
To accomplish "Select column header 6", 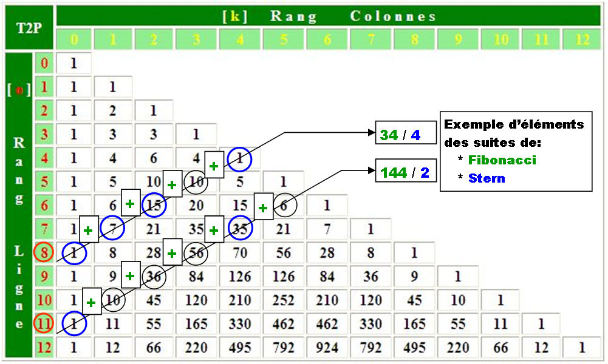I will [327, 39].
